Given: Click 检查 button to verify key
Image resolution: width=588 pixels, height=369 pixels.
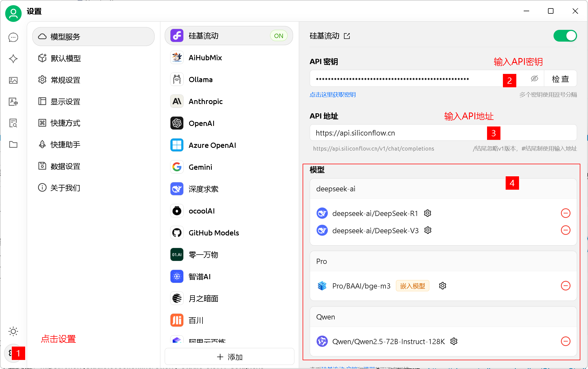Looking at the screenshot, I should 560,79.
